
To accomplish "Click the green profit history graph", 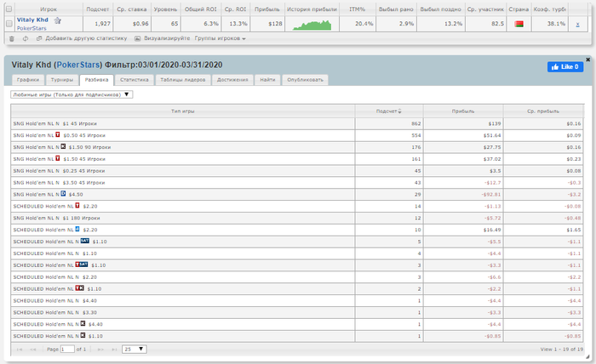I will coord(312,25).
